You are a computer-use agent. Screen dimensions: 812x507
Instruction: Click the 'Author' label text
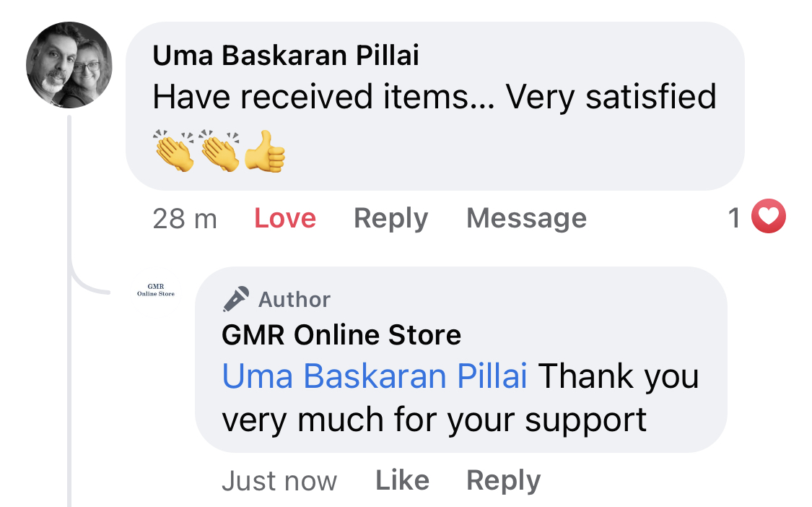coord(294,300)
